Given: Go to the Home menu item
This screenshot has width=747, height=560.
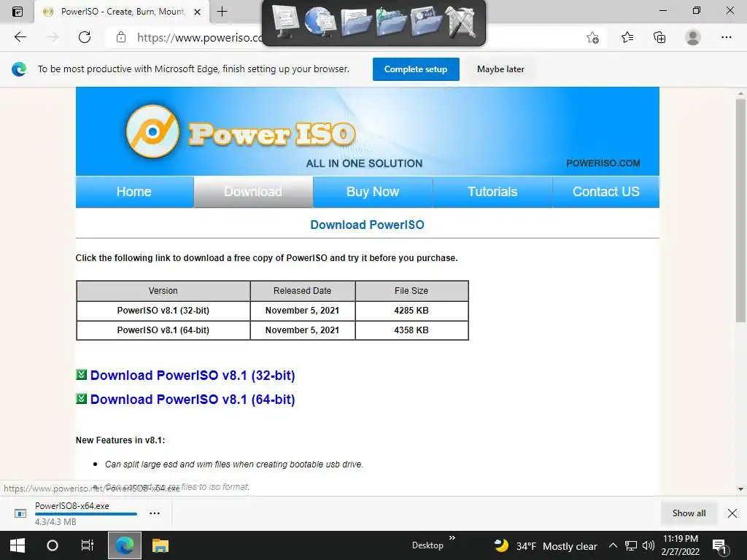Looking at the screenshot, I should (134, 192).
